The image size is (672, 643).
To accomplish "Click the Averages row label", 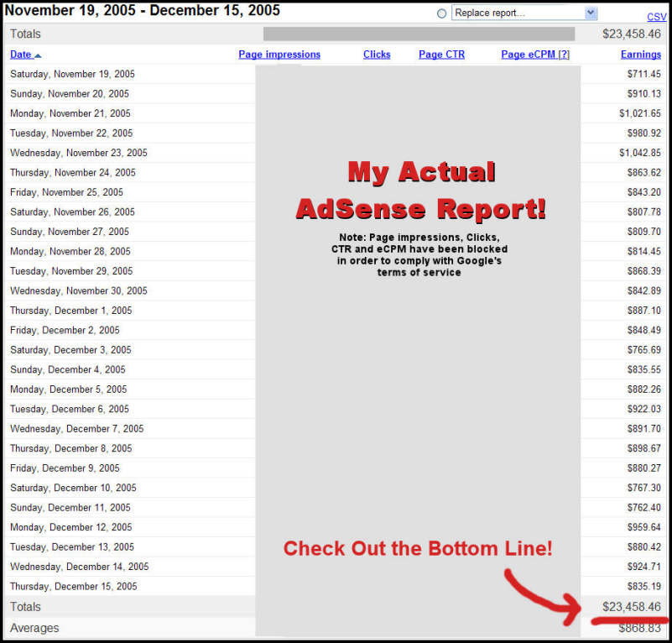I will tap(34, 628).
